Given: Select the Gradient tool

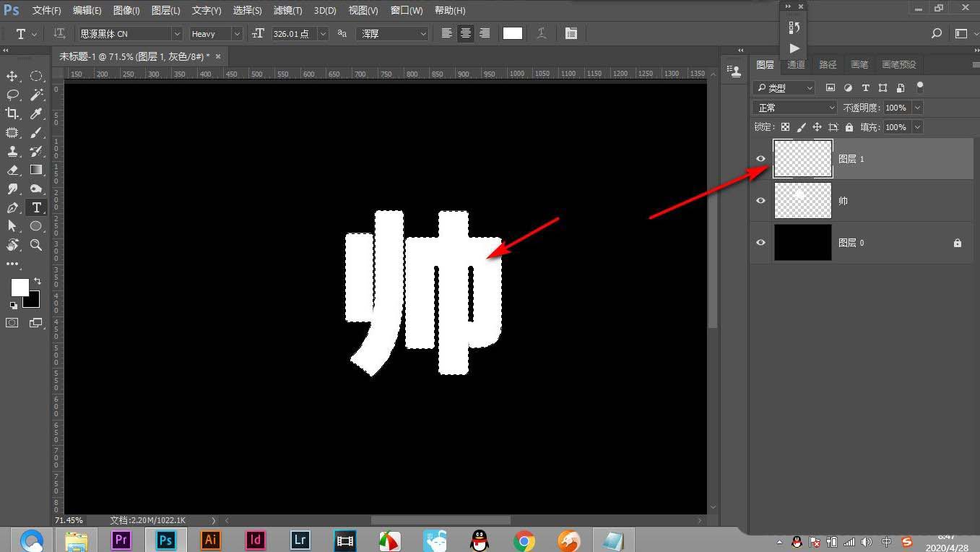Looking at the screenshot, I should click(36, 170).
